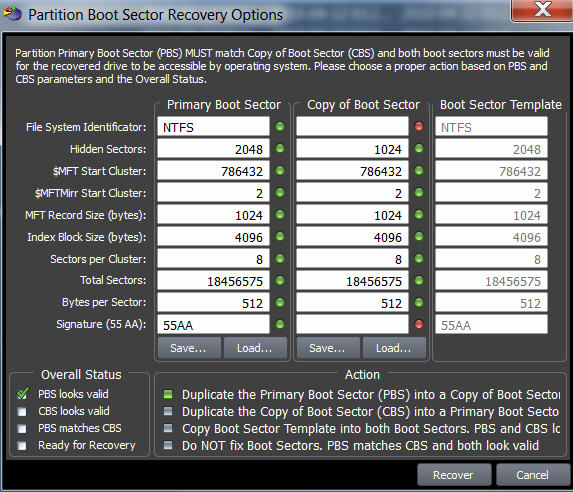Image resolution: width=573 pixels, height=492 pixels.
Task: Click the red status indicator beside CBS Signature field
Action: 419,324
